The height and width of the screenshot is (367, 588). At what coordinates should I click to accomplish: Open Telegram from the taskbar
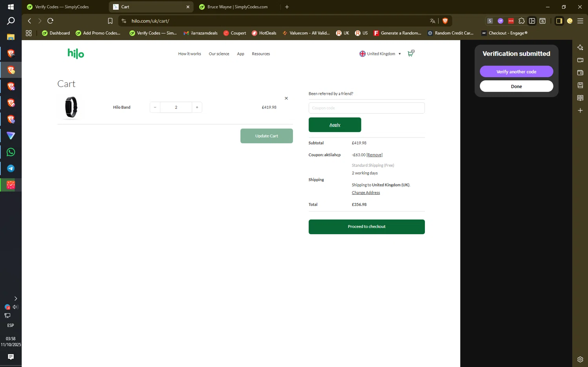[x=11, y=168]
